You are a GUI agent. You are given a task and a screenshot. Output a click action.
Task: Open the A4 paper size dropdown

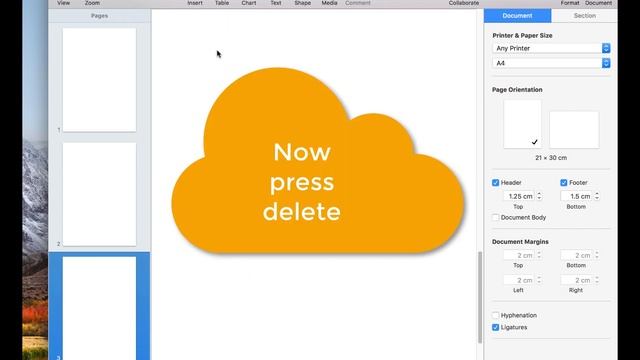(x=551, y=63)
